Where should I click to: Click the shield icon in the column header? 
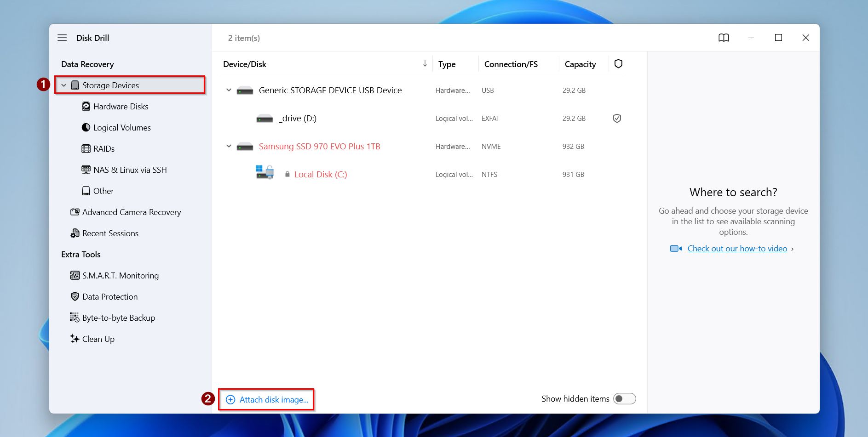click(618, 64)
